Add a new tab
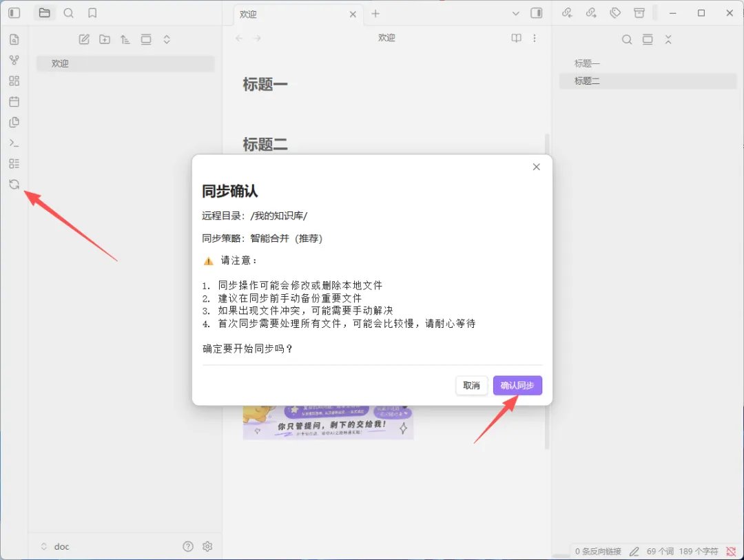Screen dimensions: 744x560 [375, 14]
